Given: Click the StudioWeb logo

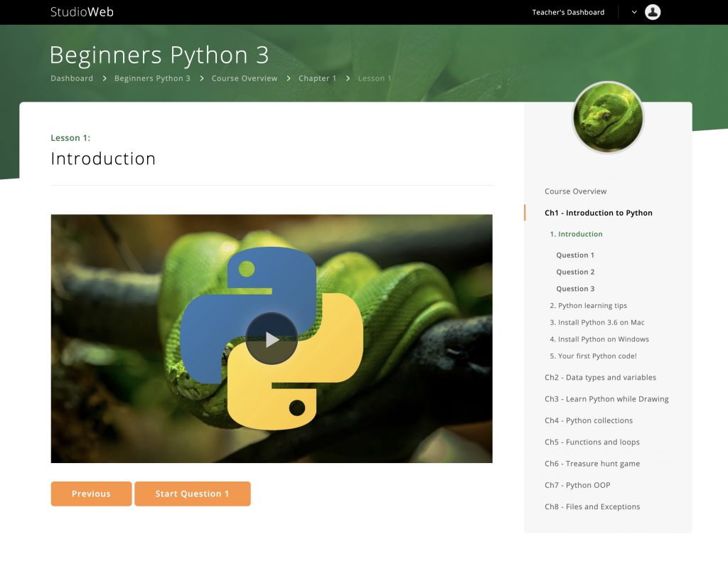Looking at the screenshot, I should tap(82, 12).
